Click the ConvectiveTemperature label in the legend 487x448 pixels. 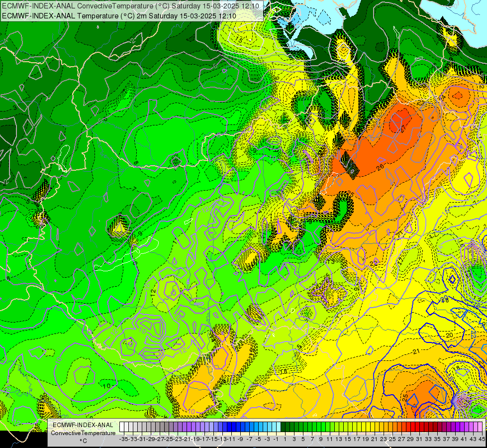[x=83, y=433]
